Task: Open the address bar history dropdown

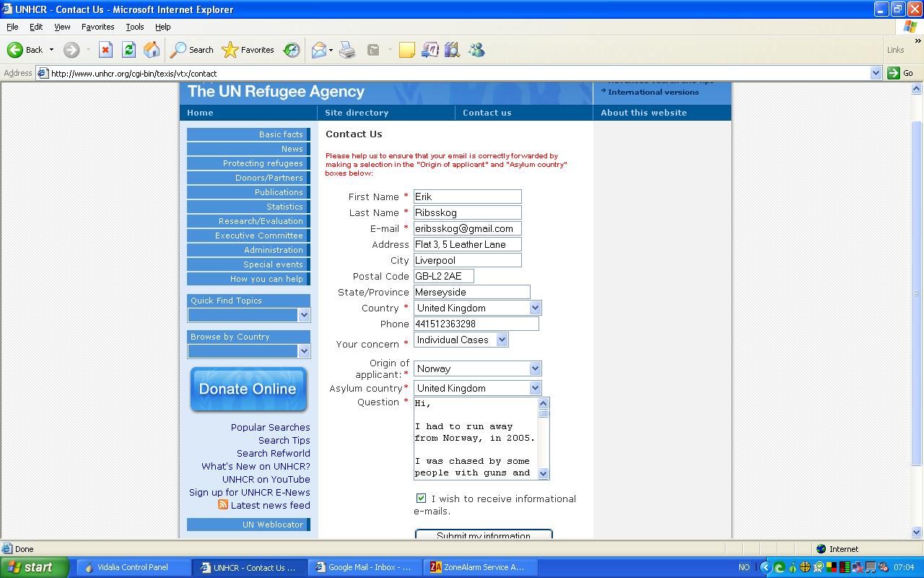Action: 876,73
